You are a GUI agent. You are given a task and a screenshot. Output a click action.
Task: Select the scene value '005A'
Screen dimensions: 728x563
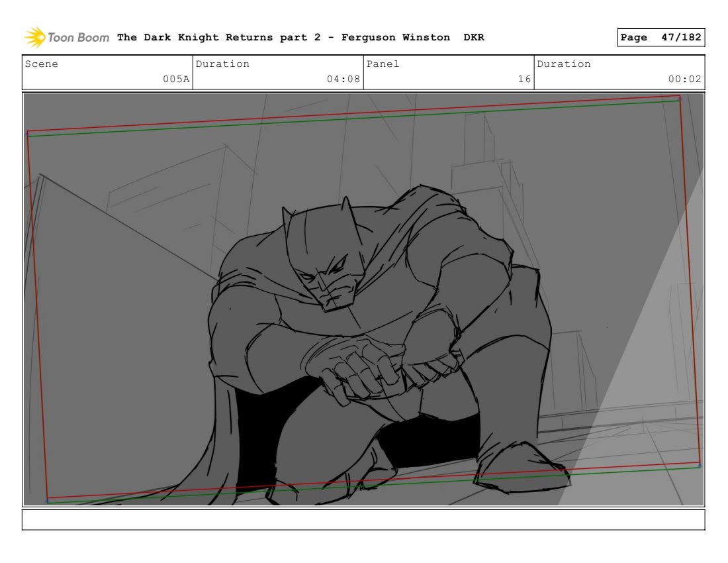pyautogui.click(x=176, y=79)
